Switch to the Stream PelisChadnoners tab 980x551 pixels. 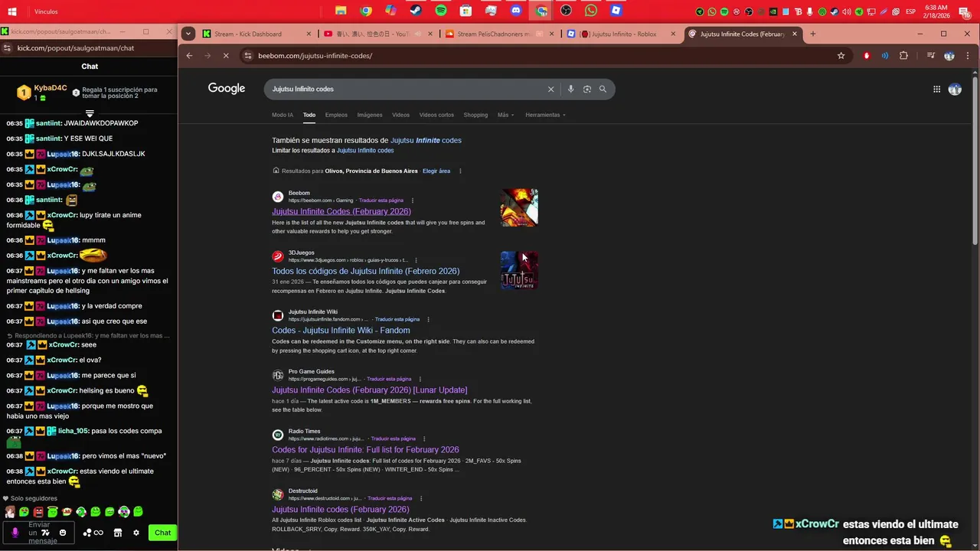click(x=499, y=34)
